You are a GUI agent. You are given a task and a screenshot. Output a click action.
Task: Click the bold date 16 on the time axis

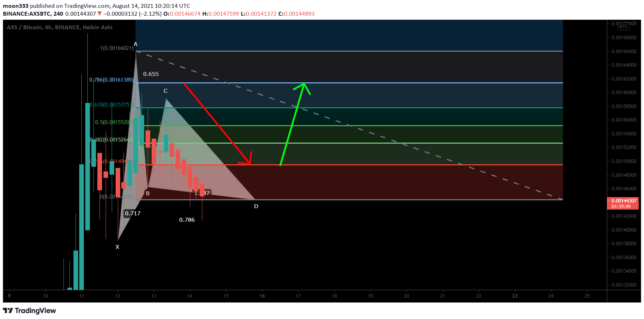[x=262, y=296]
